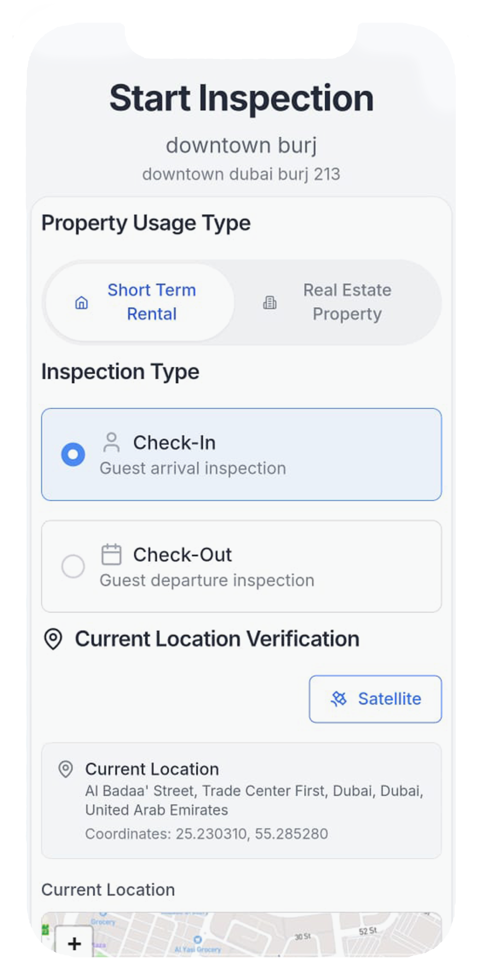Switch to the Real Estate Property tab label
The height and width of the screenshot is (980, 484).
pos(347,302)
